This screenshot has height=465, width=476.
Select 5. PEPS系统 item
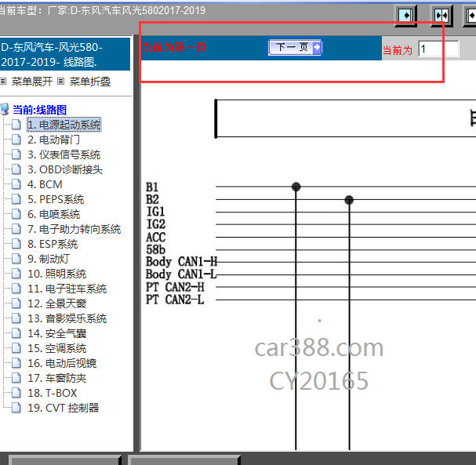click(x=56, y=199)
